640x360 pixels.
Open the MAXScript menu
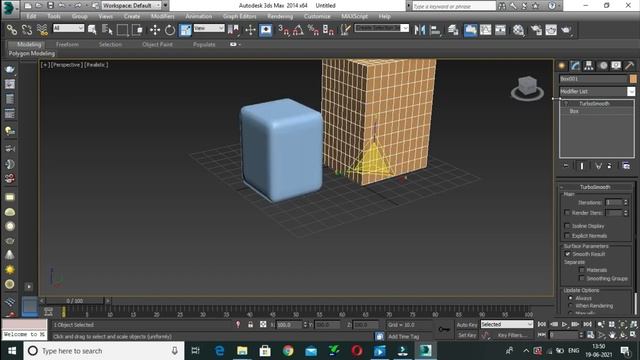pos(354,16)
